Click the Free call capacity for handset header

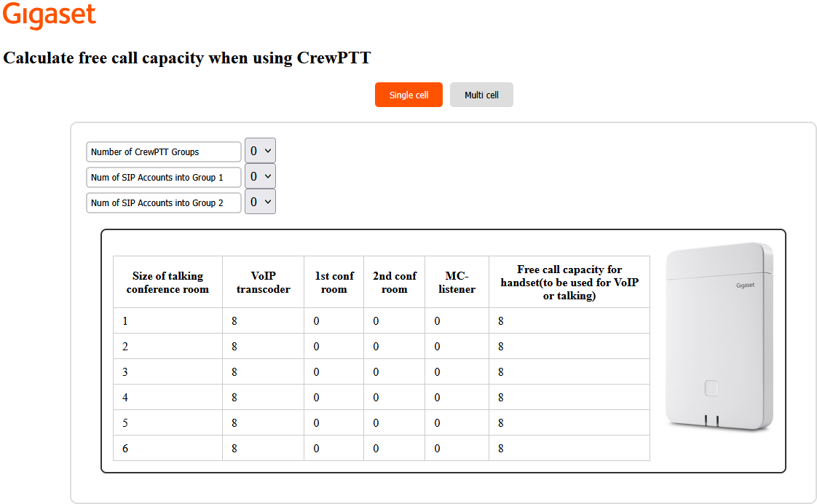pyautogui.click(x=569, y=283)
